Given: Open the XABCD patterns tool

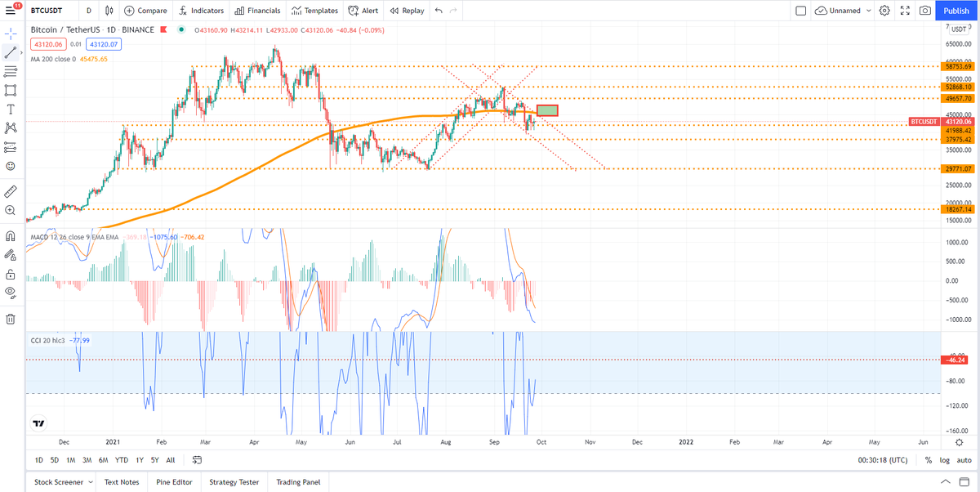Looking at the screenshot, I should tap(11, 128).
